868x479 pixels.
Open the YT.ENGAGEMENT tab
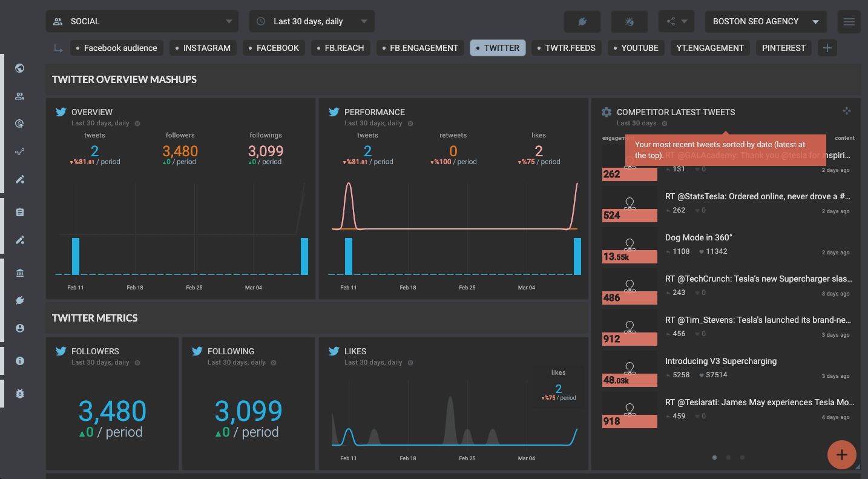pos(710,48)
